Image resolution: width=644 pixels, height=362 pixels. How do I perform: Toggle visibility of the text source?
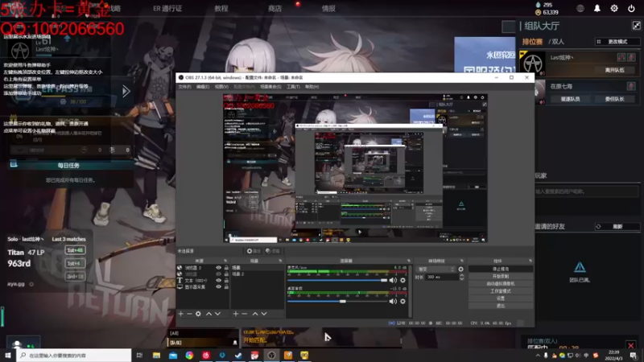tap(218, 280)
